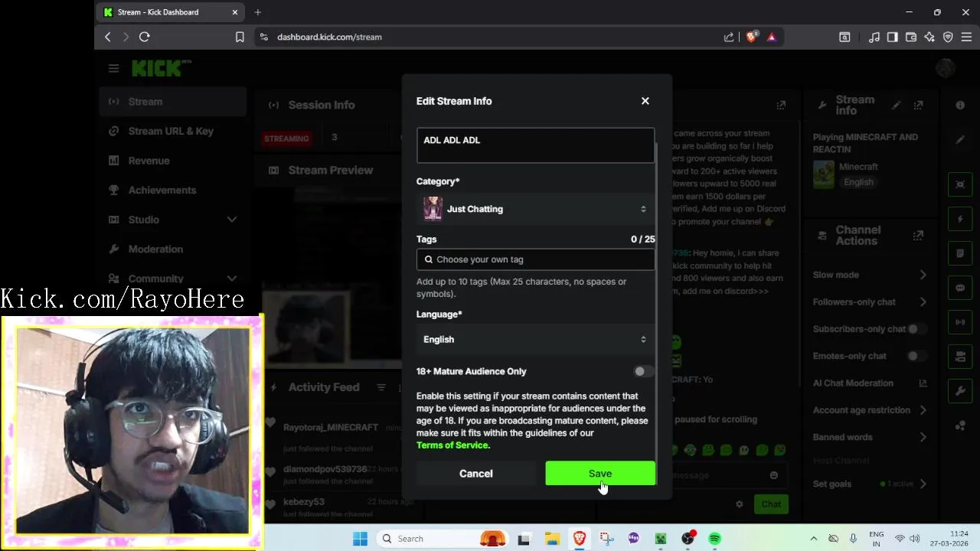
Task: Open Moderation in the sidebar
Action: coord(172,249)
